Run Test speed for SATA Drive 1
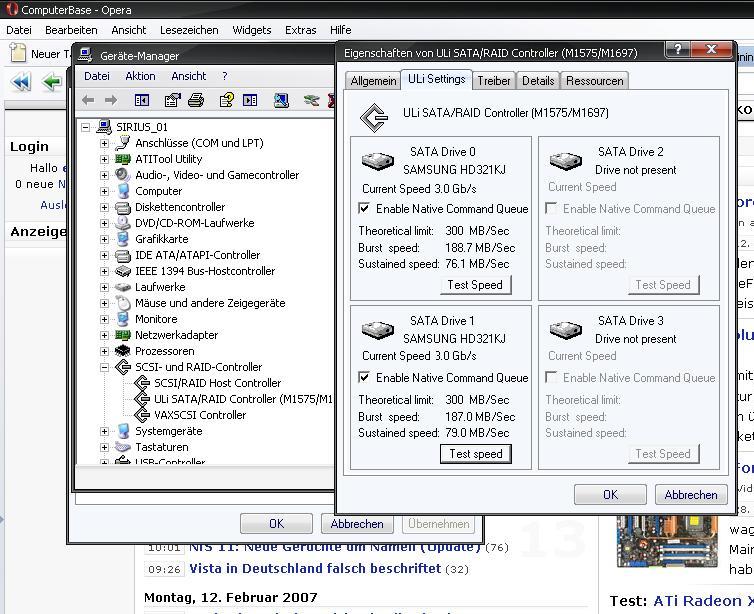 click(476, 454)
